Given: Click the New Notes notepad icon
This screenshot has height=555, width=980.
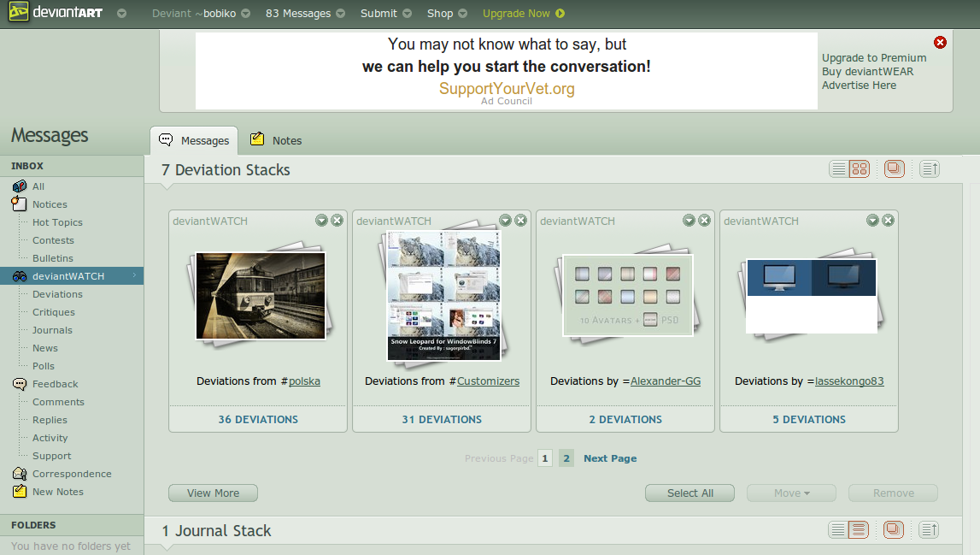Looking at the screenshot, I should click(20, 491).
